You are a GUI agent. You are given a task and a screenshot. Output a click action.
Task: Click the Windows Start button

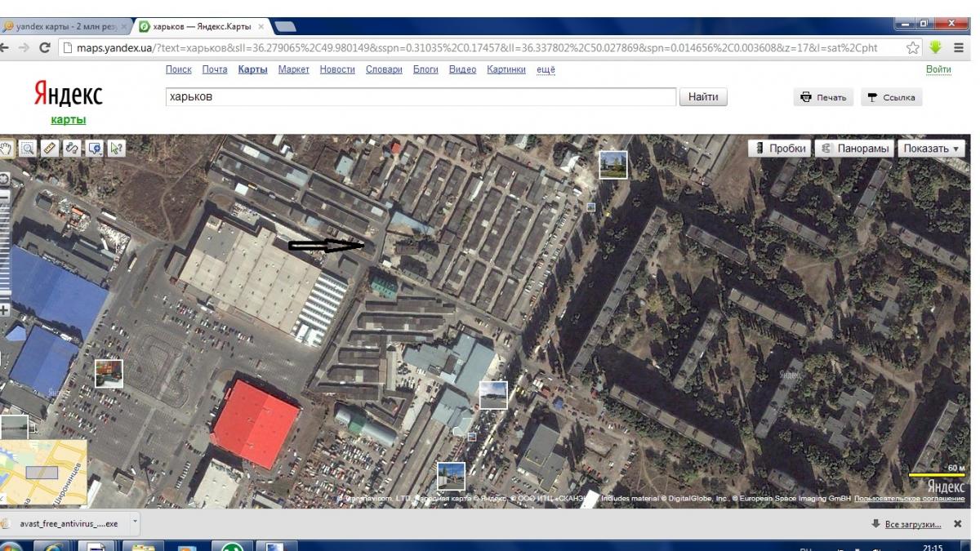[x=11, y=547]
